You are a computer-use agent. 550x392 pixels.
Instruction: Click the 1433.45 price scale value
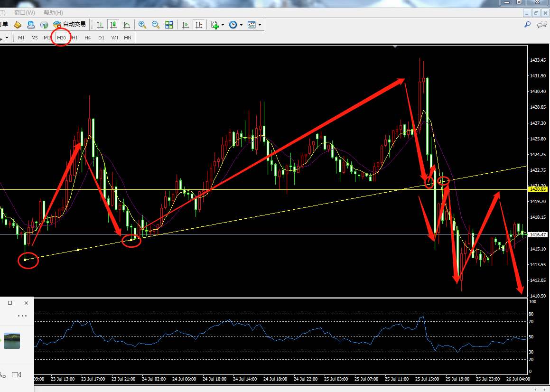pyautogui.click(x=538, y=60)
